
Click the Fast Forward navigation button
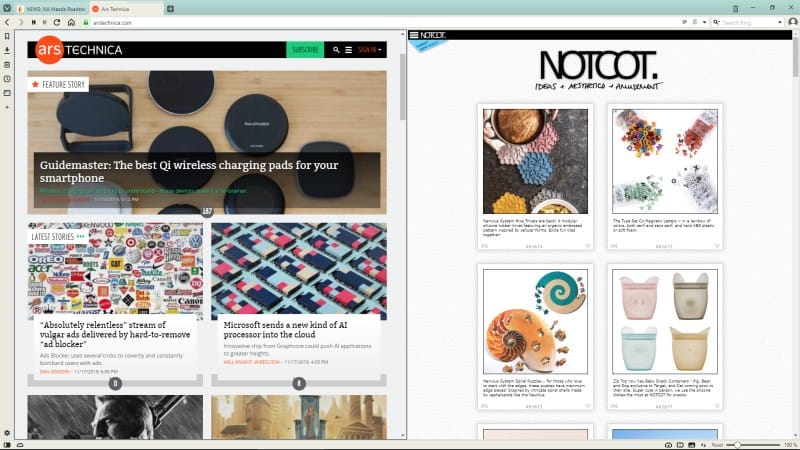[45, 22]
